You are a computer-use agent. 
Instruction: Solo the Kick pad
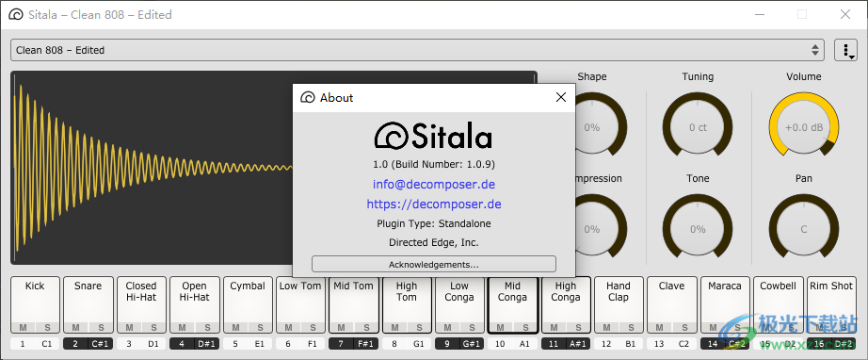47,327
